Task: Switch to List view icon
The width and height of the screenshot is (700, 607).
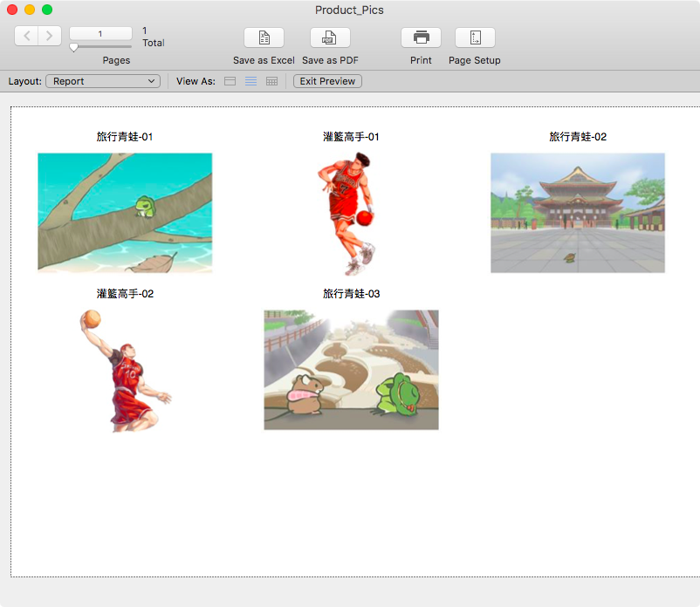Action: click(250, 81)
